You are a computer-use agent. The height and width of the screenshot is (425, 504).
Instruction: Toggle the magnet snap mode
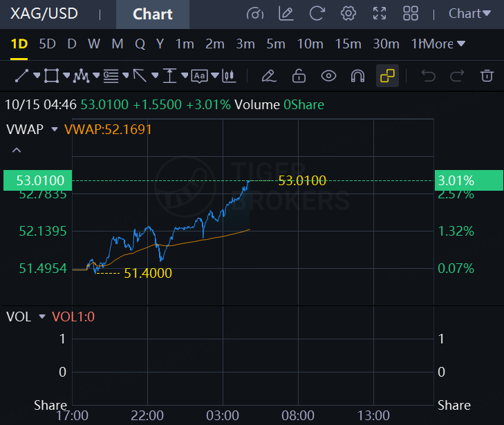click(357, 76)
